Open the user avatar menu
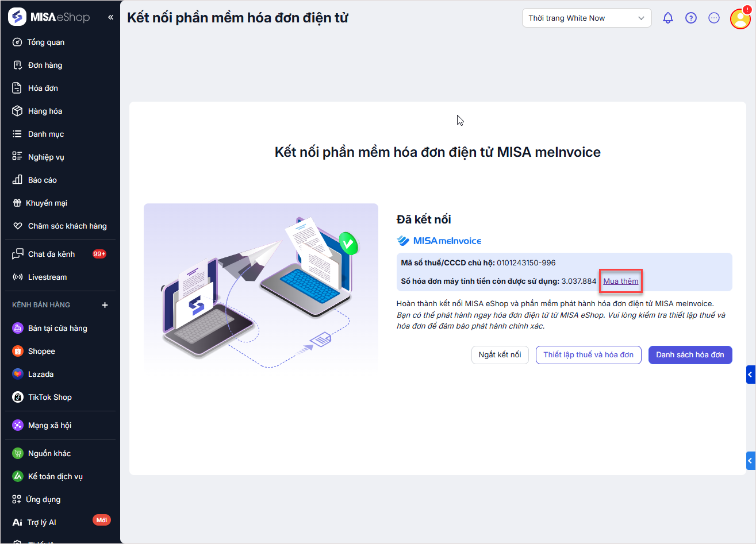This screenshot has width=756, height=544. (740, 18)
